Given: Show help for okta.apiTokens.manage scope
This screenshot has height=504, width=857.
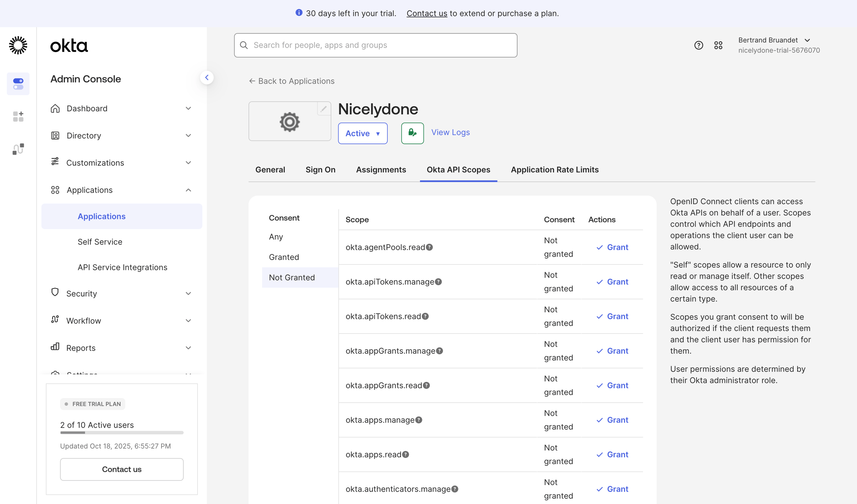Looking at the screenshot, I should (x=438, y=282).
